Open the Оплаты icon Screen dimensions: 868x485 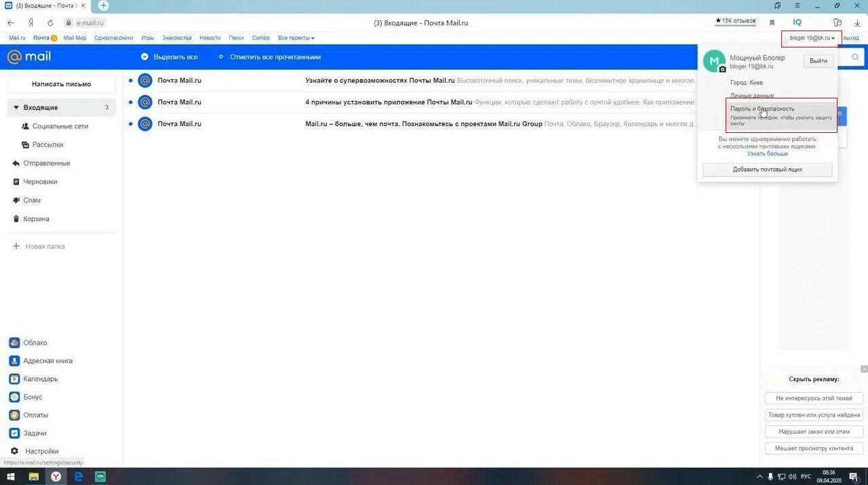pyautogui.click(x=14, y=415)
